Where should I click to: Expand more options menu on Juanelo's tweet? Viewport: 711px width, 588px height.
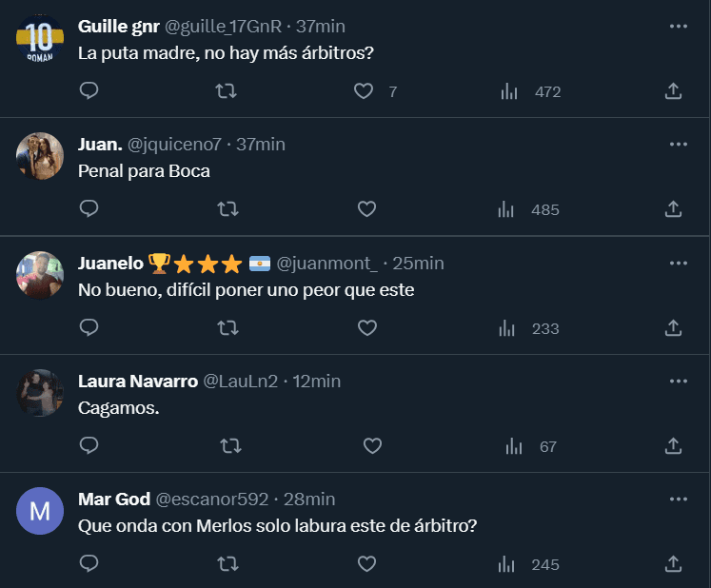(x=678, y=263)
